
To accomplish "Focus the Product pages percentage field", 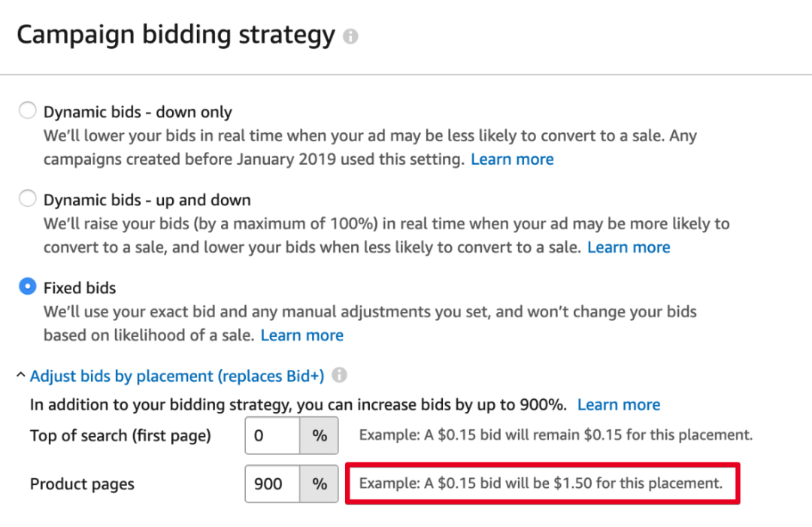I will click(273, 483).
